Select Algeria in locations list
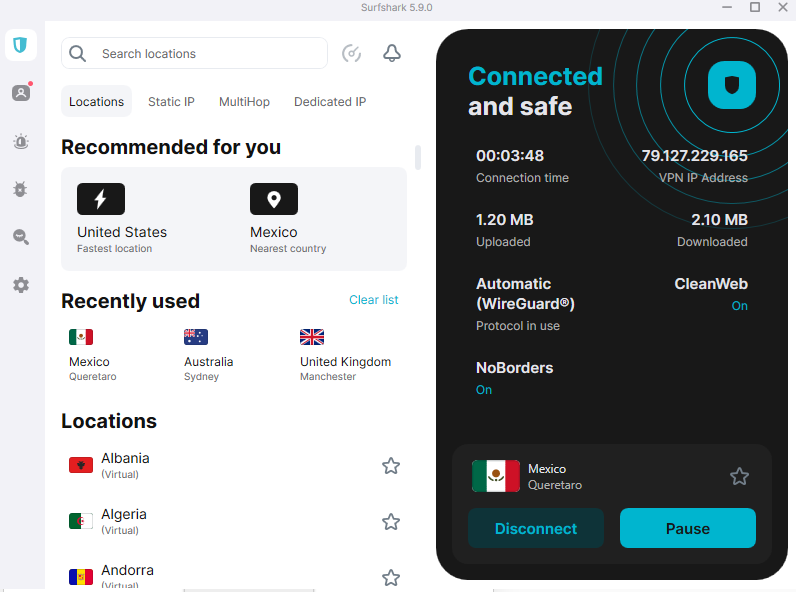This screenshot has height=592, width=796. pyautogui.click(x=234, y=521)
